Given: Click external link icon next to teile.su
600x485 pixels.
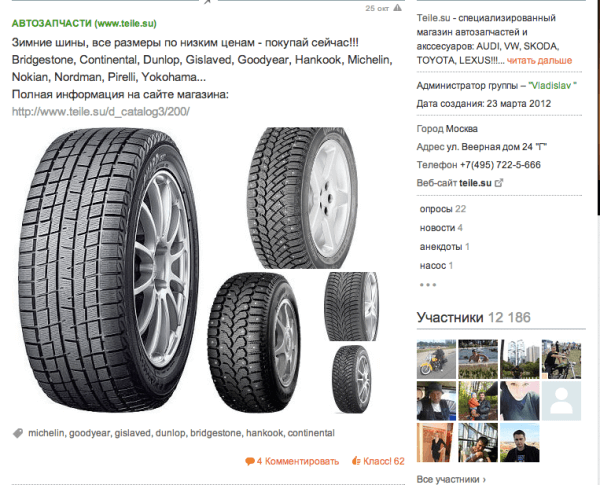Looking at the screenshot, I should pyautogui.click(x=499, y=183).
